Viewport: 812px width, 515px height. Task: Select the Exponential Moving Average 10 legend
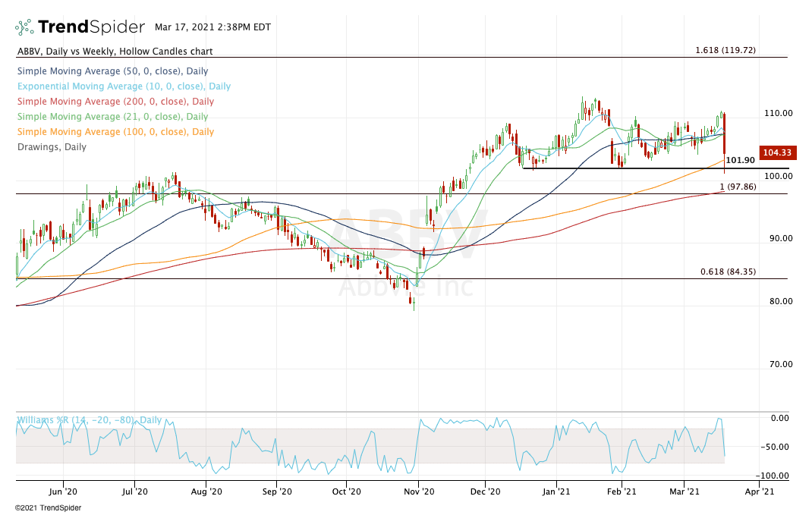tap(123, 86)
